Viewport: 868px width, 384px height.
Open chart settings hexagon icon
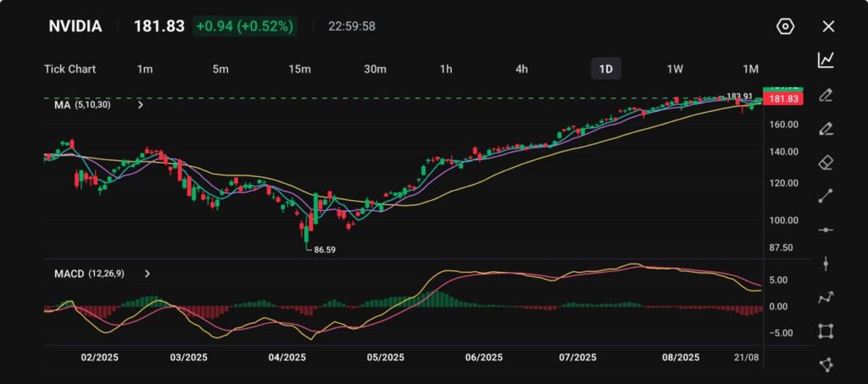(x=785, y=26)
